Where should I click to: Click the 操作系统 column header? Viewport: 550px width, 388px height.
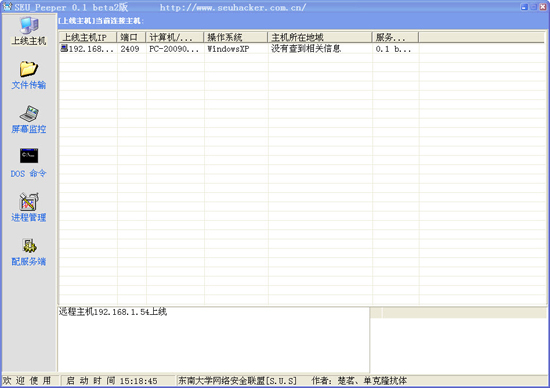point(235,37)
